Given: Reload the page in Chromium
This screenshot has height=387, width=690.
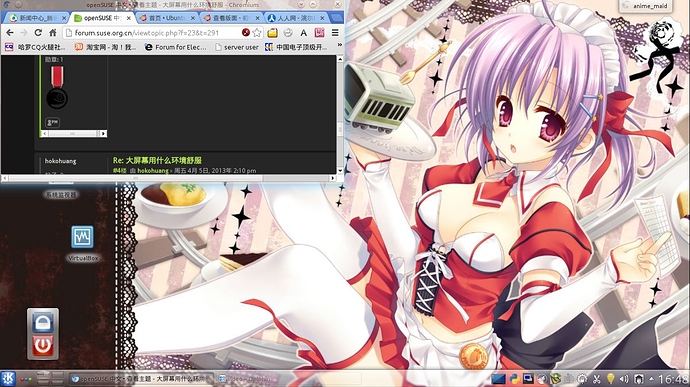Looking at the screenshot, I should pyautogui.click(x=38, y=33).
